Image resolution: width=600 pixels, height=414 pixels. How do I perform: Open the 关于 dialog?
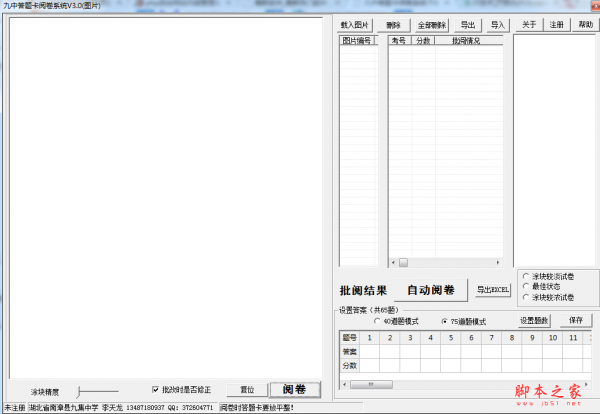coord(529,25)
